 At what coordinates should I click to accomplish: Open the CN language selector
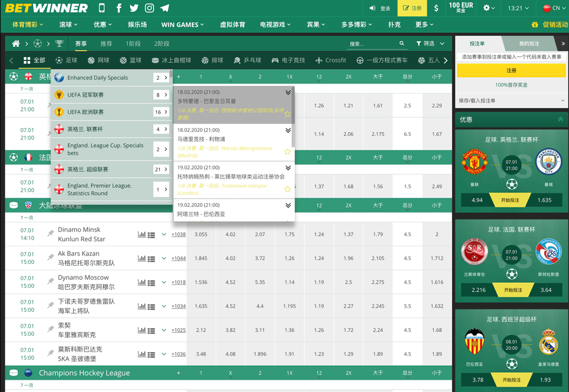pos(554,7)
